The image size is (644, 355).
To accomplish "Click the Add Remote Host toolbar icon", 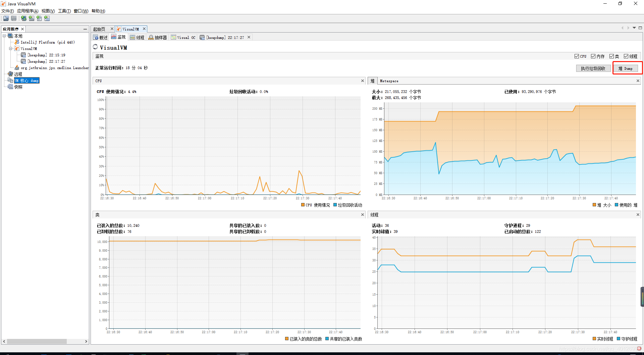I will click(24, 18).
